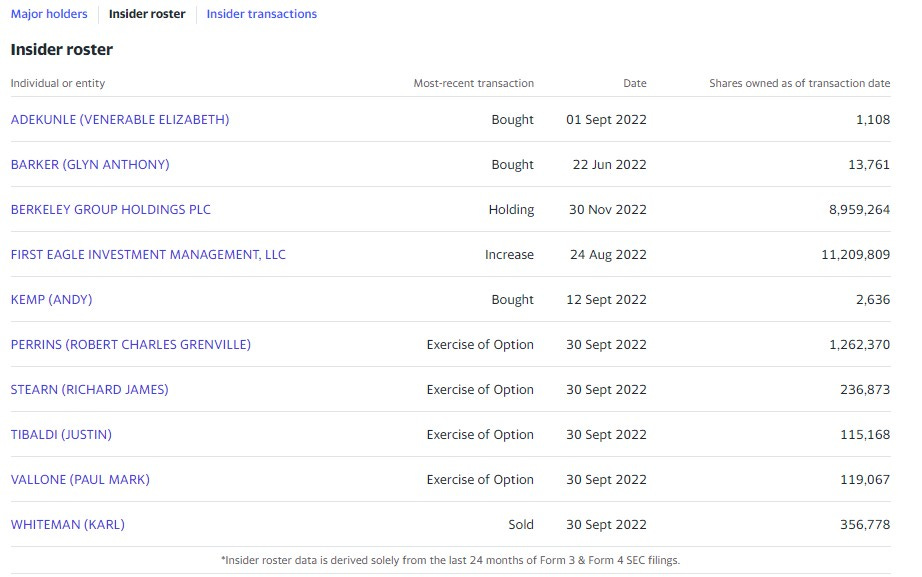Screen dimensions: 922x577
Task: Click the insider roster data footnote
Action: [450, 561]
